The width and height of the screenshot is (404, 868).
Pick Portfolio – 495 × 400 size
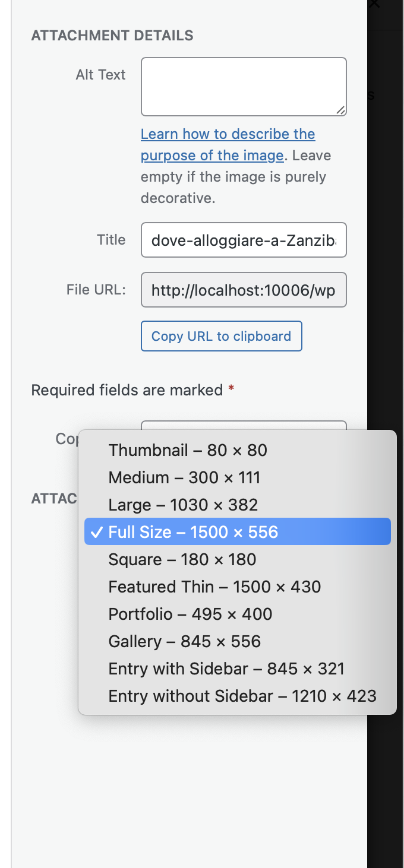pos(190,614)
